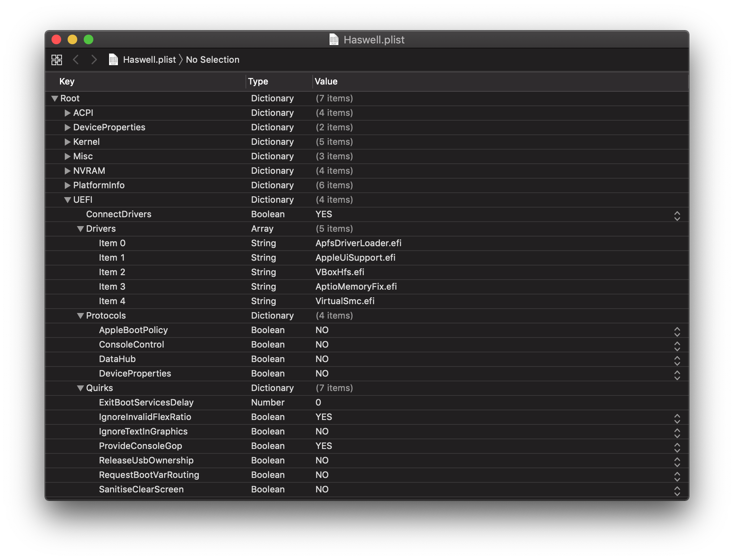Screen dimensions: 734x560
Task: Expand the PlatformInfo dictionary
Action: point(68,185)
